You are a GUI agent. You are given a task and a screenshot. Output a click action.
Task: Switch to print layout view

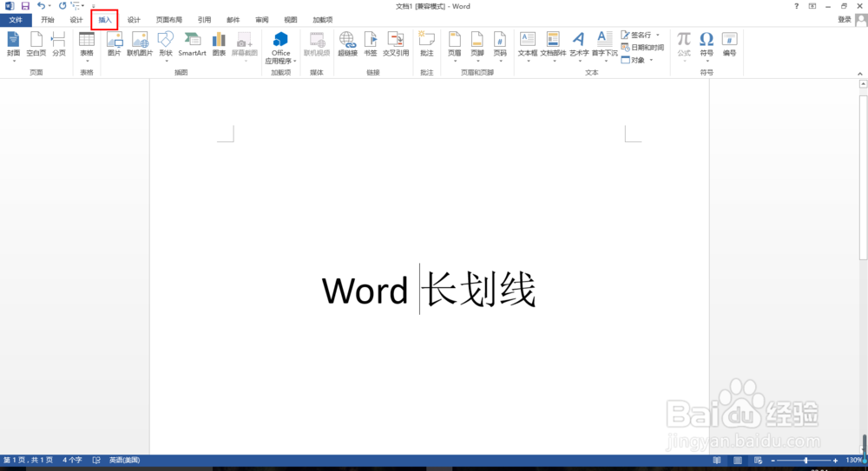point(738,460)
